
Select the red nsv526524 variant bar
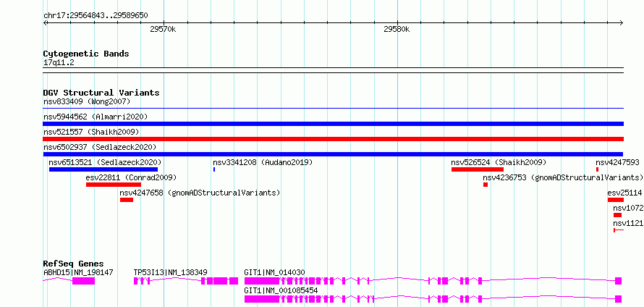(478, 169)
